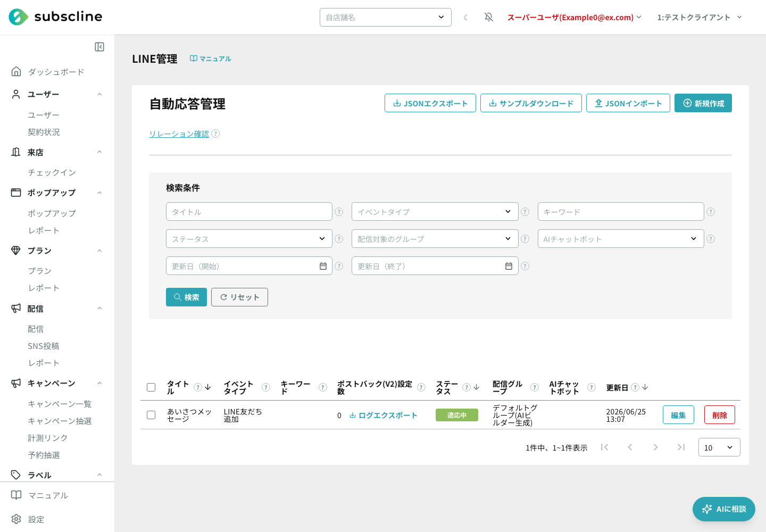Toggle dark mode moon icon
Viewport: 766px width, 532px height.
466,18
